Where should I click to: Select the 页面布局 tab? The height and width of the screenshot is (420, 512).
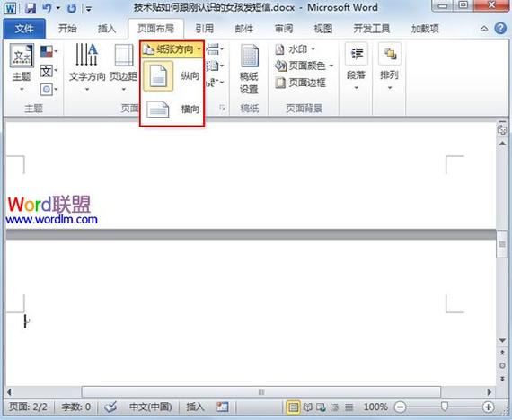(155, 29)
